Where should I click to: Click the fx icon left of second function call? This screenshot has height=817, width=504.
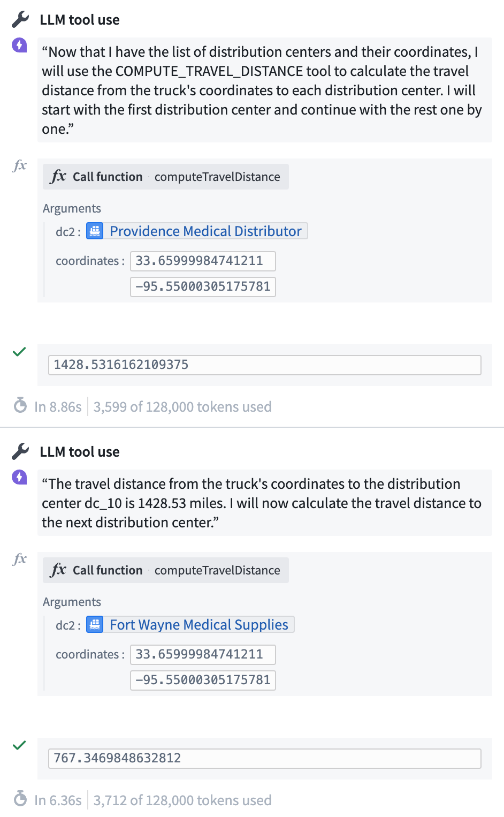point(20,558)
